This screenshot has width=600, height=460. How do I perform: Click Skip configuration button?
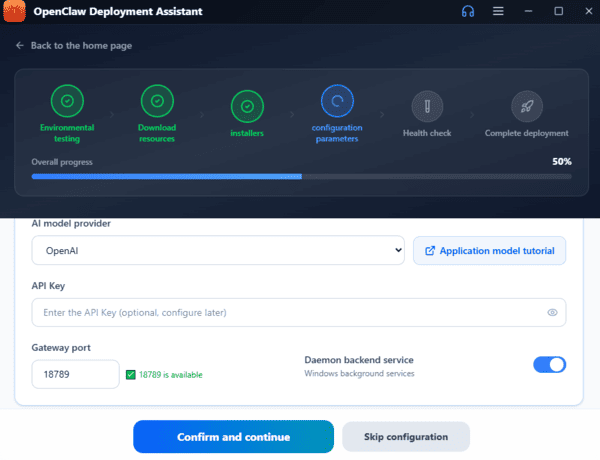click(405, 437)
